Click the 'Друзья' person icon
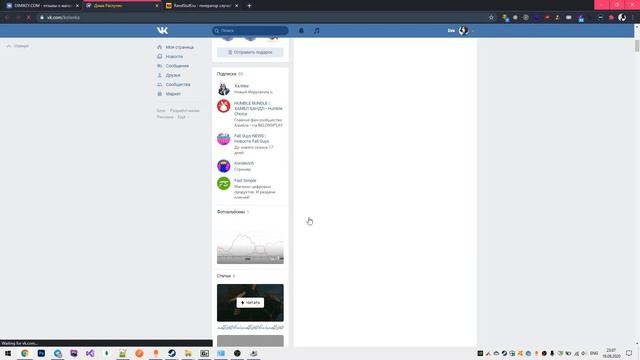 [x=160, y=76]
